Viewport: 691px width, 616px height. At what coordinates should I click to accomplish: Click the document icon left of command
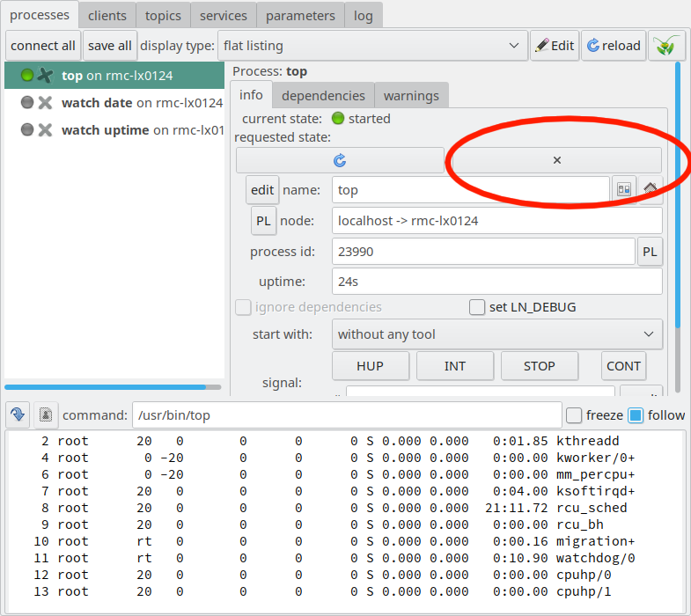[46, 414]
